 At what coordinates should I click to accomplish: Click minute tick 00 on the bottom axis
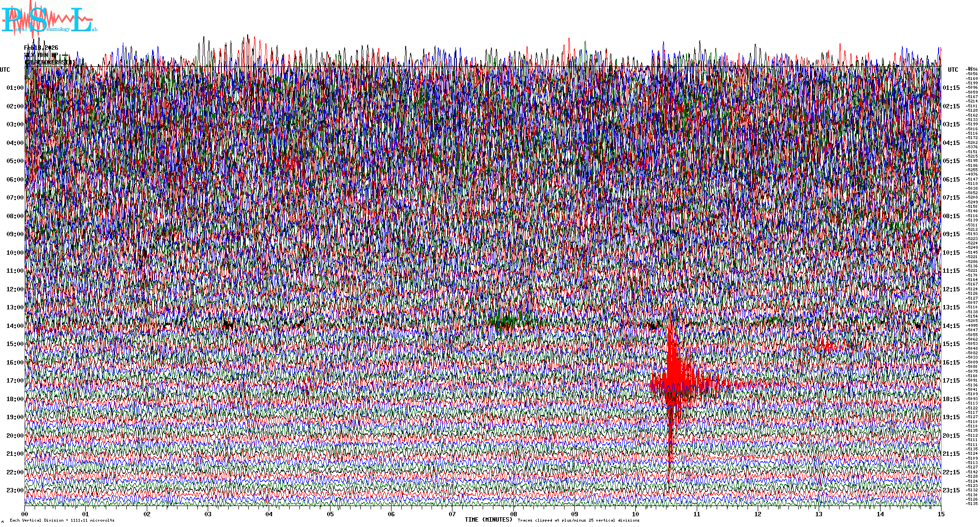click(25, 514)
